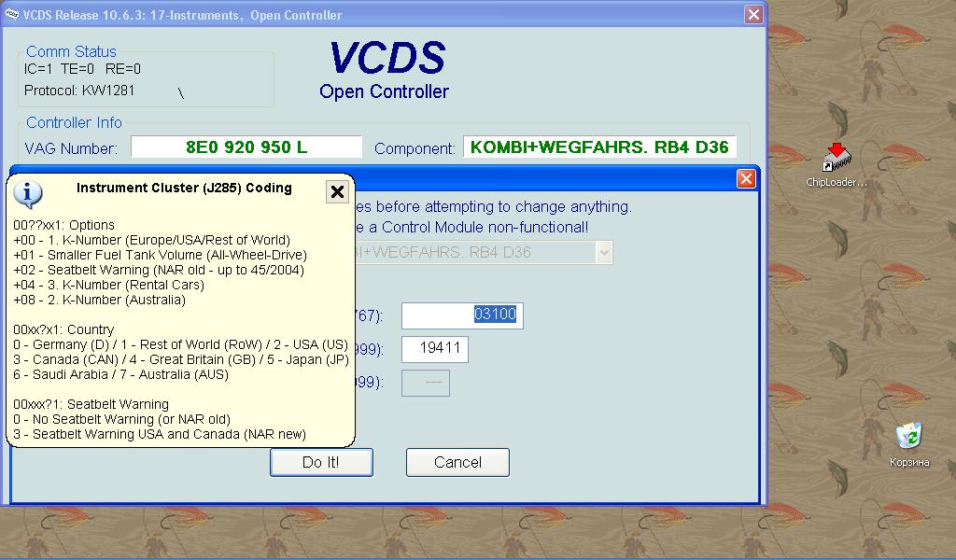Viewport: 956px width, 560px height.
Task: Click the 'IC=1 TE=0 RE=0' status line
Action: point(82,69)
